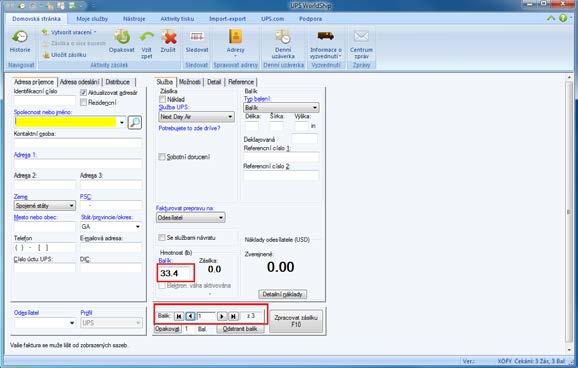Go to first package button
Viewport: 578px width, 368px height.
point(179,316)
